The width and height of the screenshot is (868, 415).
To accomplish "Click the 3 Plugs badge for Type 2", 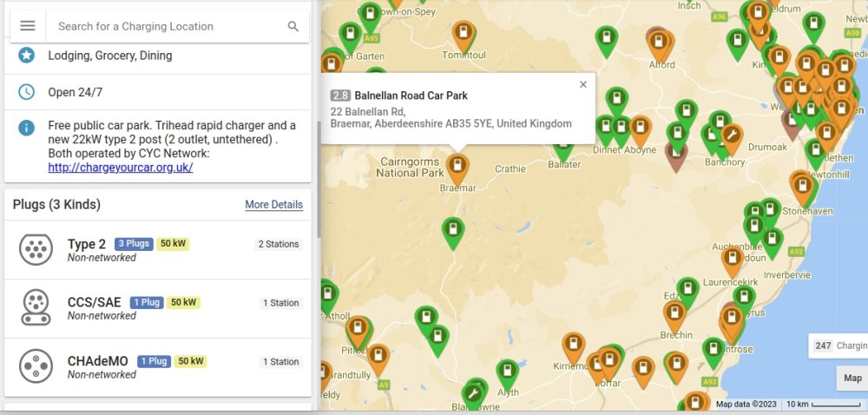I will coord(134,244).
